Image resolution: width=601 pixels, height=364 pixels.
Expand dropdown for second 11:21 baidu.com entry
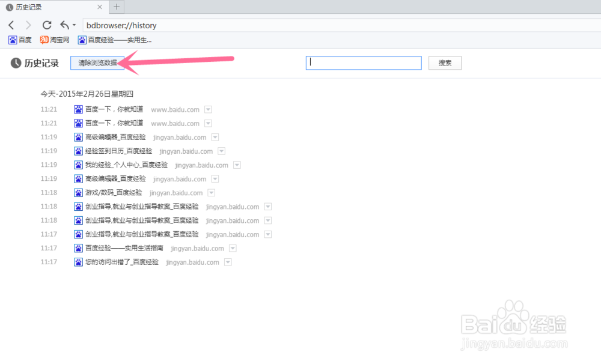point(208,123)
